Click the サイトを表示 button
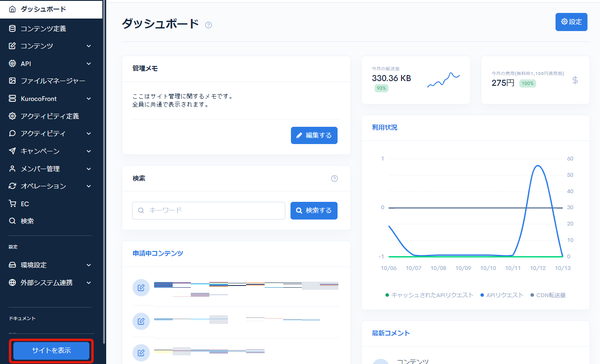The image size is (600, 364). click(x=51, y=350)
